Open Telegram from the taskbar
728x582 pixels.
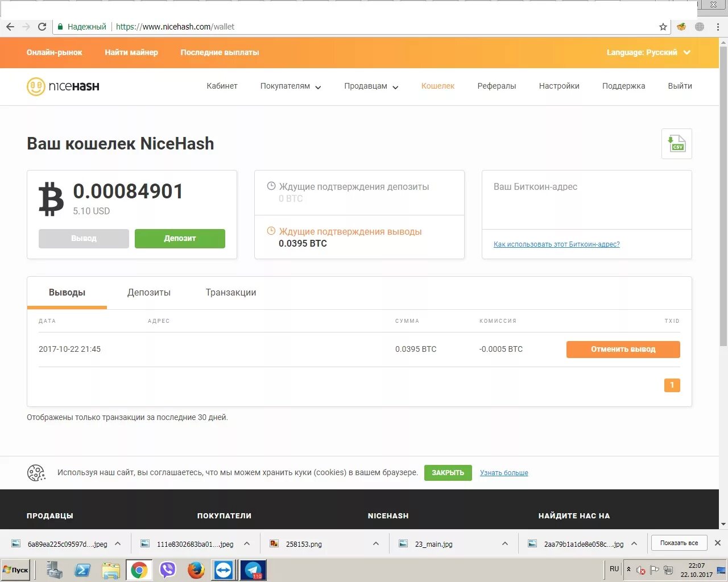tap(253, 570)
